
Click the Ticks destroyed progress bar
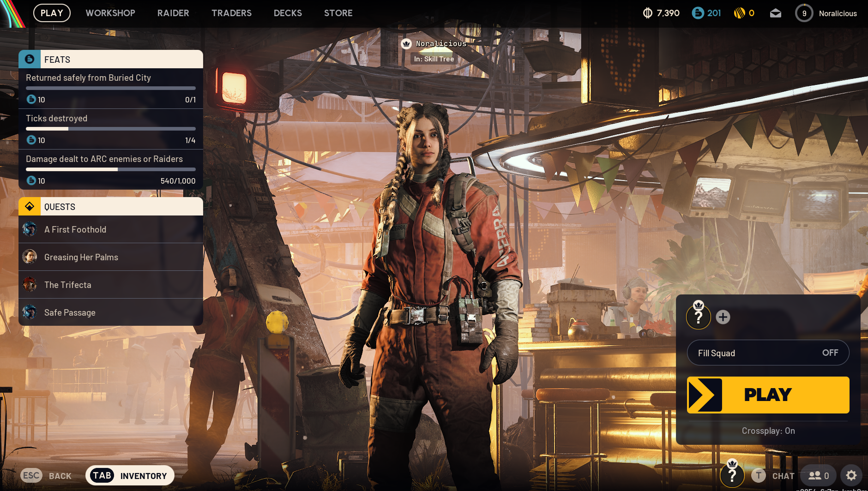111,129
